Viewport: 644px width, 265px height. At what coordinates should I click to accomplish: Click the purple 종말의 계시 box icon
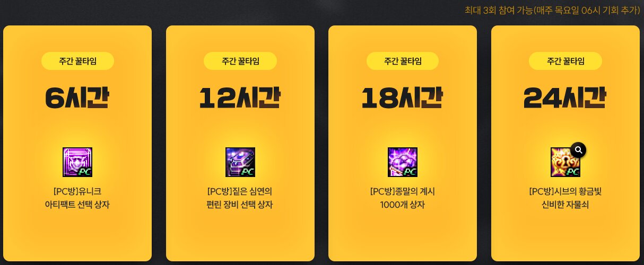pyautogui.click(x=403, y=162)
